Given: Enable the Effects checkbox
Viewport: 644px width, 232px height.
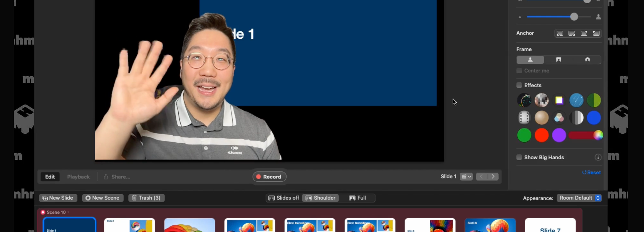Looking at the screenshot, I should pyautogui.click(x=519, y=85).
